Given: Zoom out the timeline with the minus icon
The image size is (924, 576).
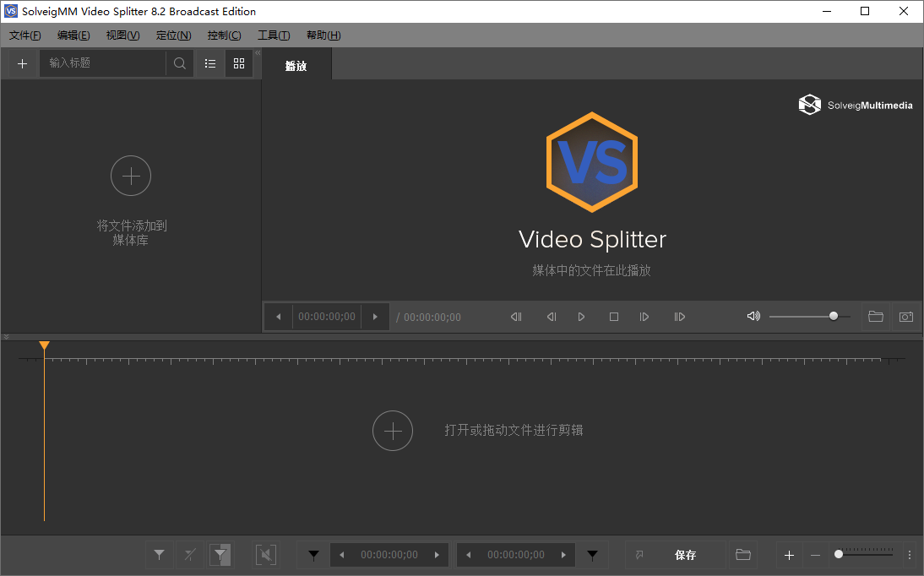Looking at the screenshot, I should pos(815,555).
